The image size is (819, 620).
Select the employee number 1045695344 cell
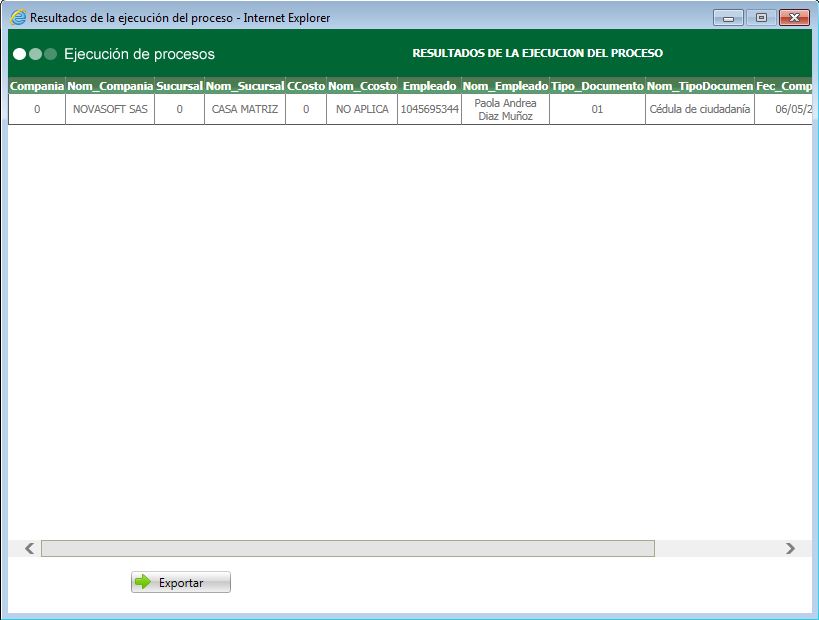point(429,110)
